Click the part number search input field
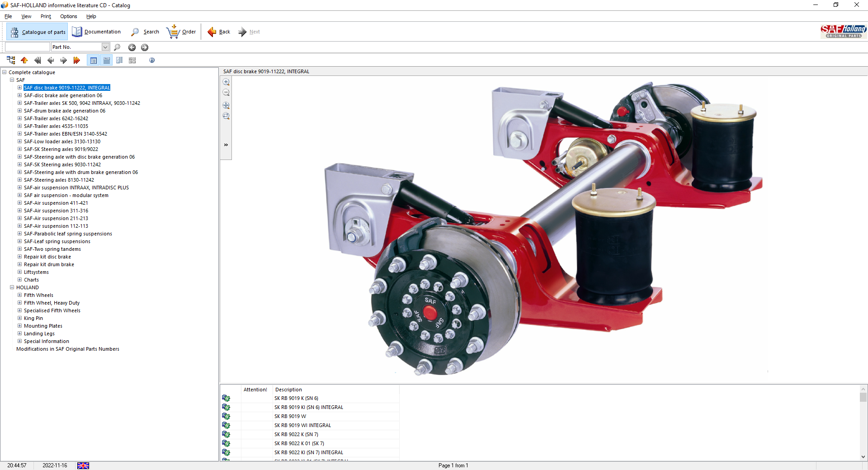Image resolution: width=868 pixels, height=470 pixels. pos(27,47)
